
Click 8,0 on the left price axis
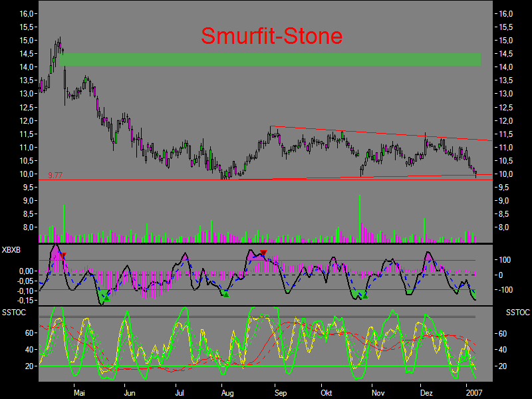(29, 227)
